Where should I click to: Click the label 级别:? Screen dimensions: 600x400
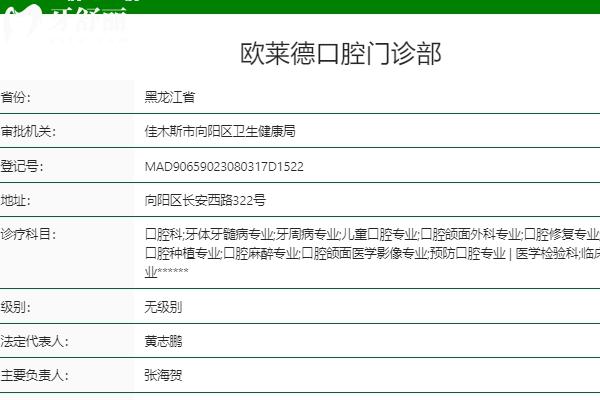coord(15,307)
